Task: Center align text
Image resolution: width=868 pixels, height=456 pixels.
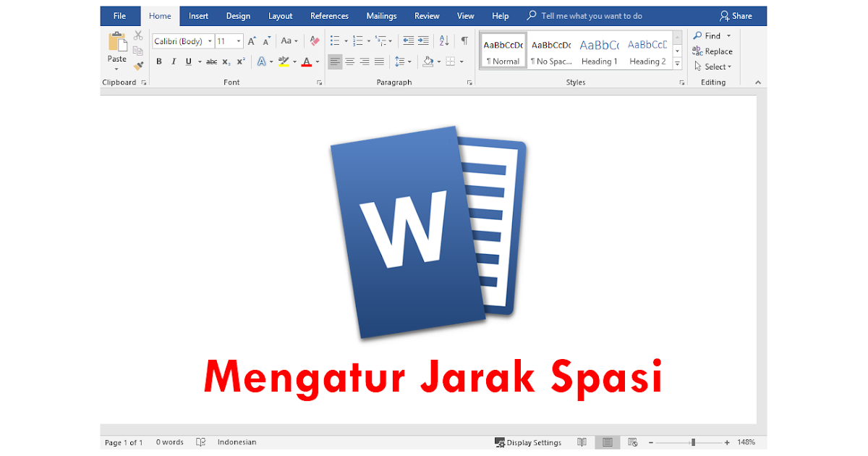Action: [x=349, y=62]
